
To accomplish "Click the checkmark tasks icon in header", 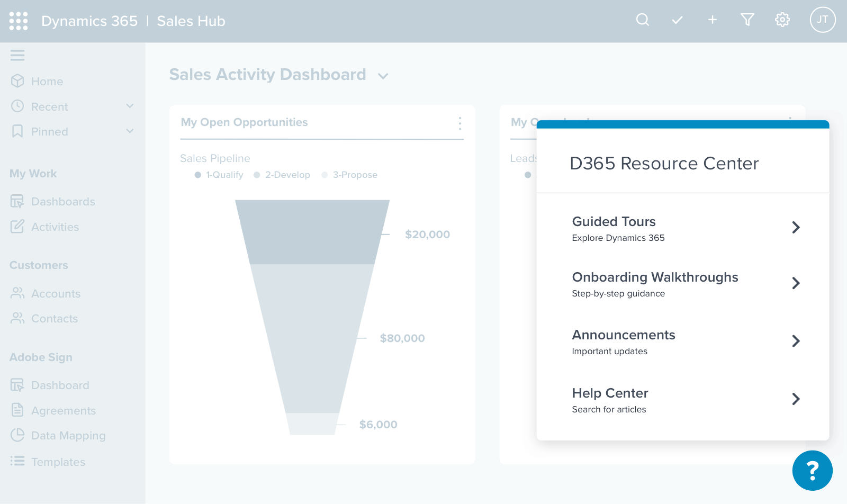I will (x=677, y=20).
